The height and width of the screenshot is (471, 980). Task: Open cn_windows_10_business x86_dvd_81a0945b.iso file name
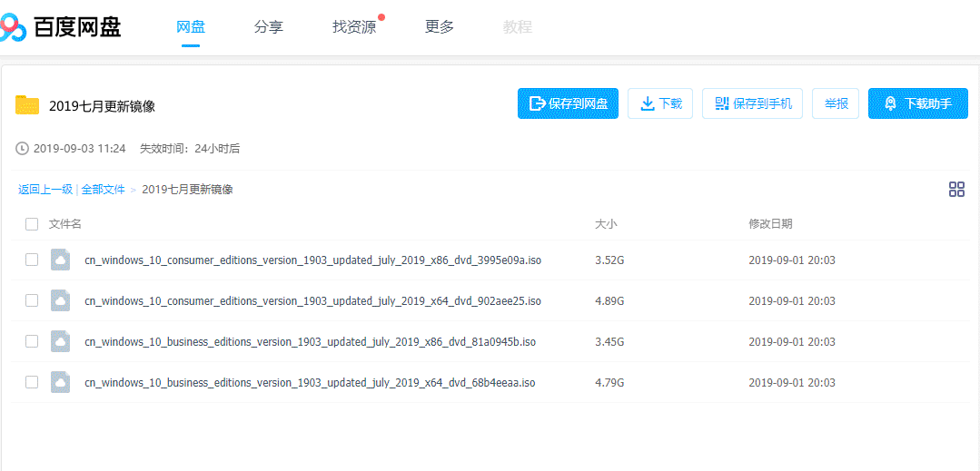coord(310,342)
